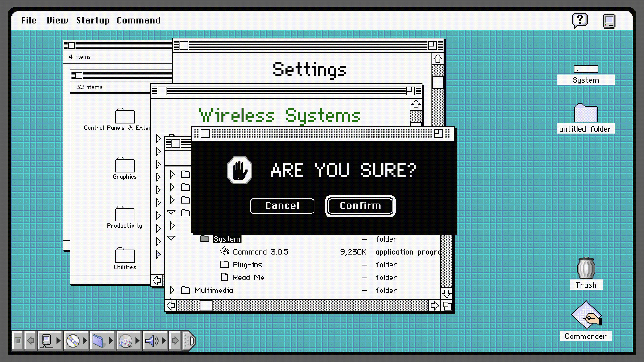
Task: Open the popup arrow beside the sound icon
Action: [x=164, y=341]
